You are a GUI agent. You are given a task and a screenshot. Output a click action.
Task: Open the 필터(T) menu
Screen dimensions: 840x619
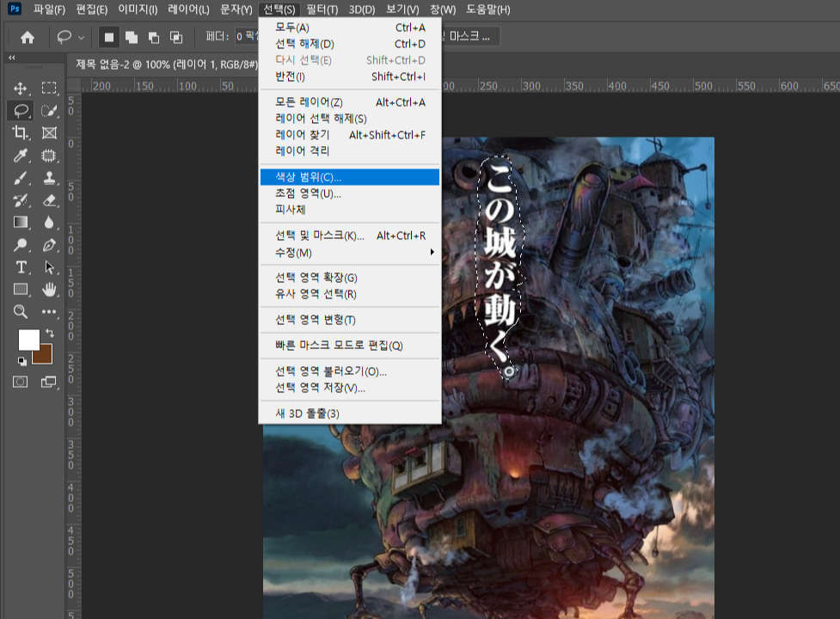tap(322, 9)
